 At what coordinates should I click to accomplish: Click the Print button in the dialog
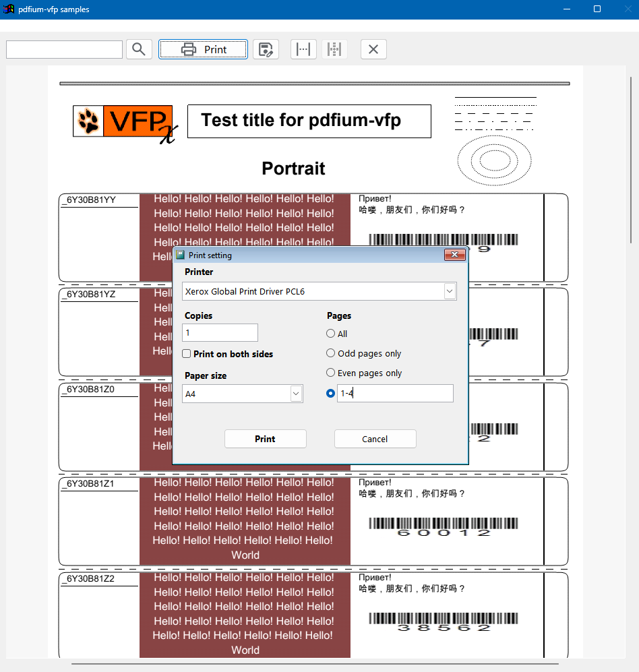coord(266,439)
